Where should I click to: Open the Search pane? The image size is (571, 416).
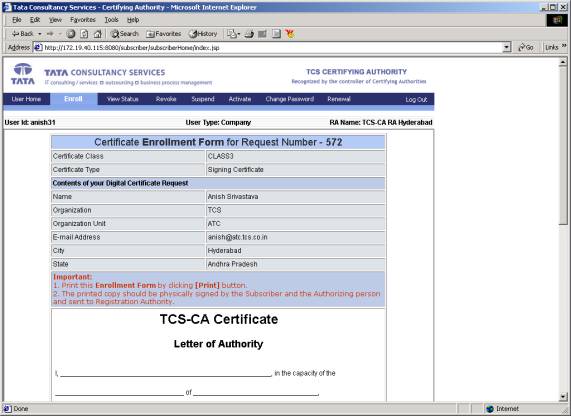pyautogui.click(x=125, y=34)
